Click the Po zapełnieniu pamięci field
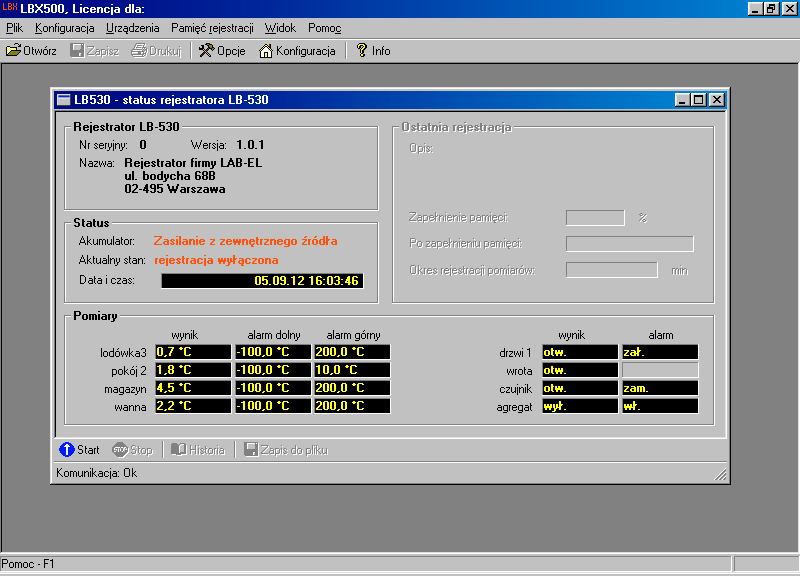This screenshot has width=800, height=576. coord(630,244)
